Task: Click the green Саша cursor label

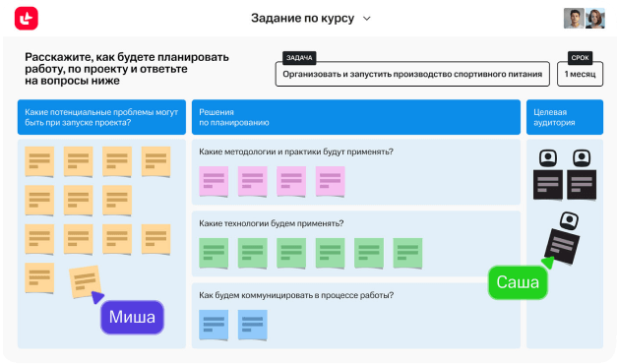Action: pyautogui.click(x=518, y=282)
